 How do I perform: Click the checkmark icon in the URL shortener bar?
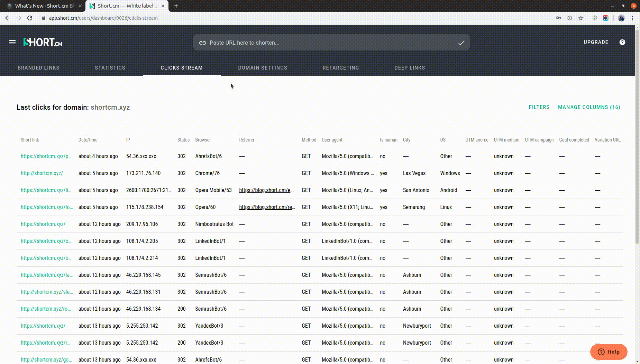click(x=460, y=43)
